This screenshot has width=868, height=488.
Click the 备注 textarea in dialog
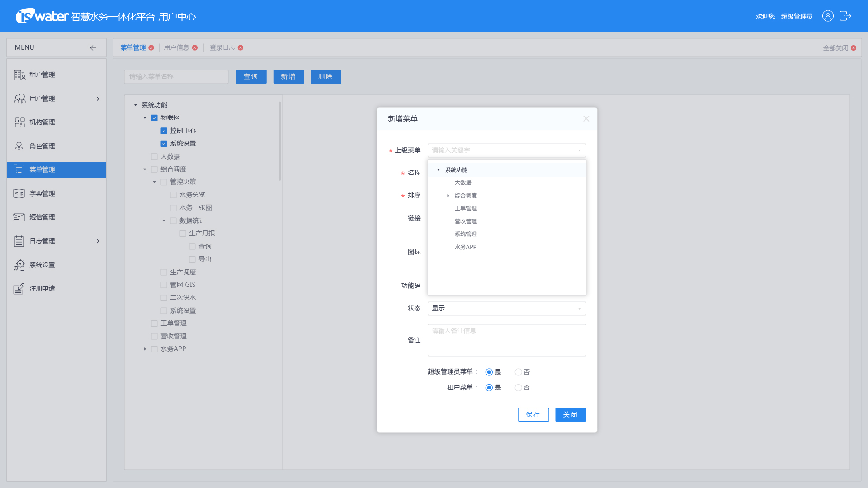point(507,340)
